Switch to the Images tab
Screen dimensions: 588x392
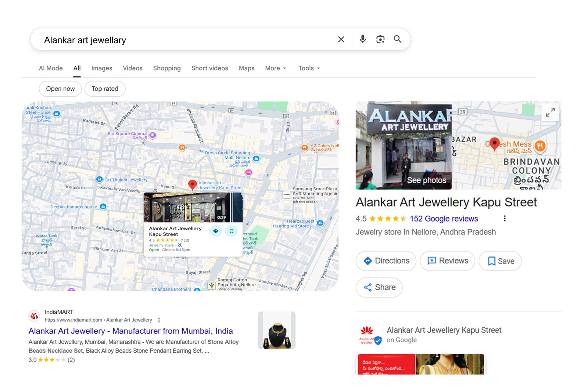[x=101, y=68]
